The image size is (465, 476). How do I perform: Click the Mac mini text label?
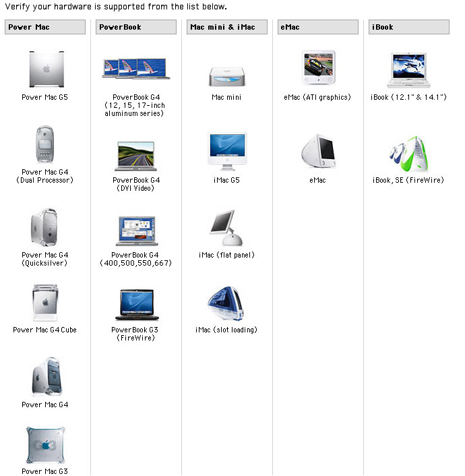pyautogui.click(x=226, y=97)
